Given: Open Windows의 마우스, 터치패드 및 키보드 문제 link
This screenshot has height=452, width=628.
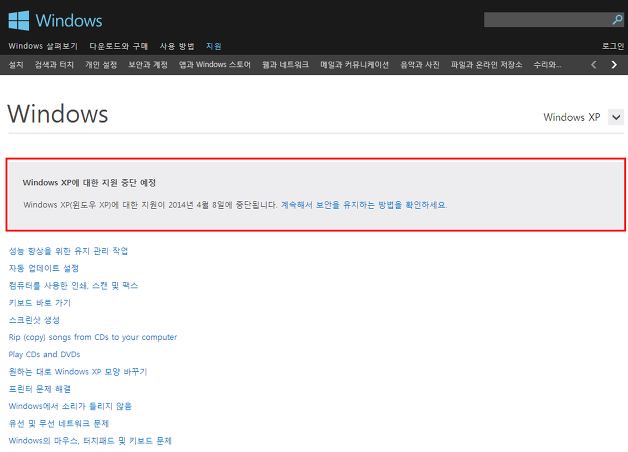Looking at the screenshot, I should [90, 440].
